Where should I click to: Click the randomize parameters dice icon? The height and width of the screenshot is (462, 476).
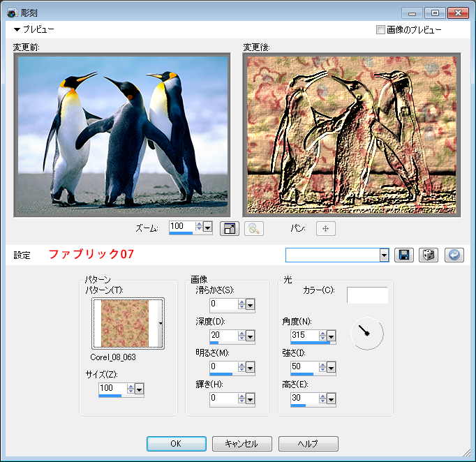428,255
